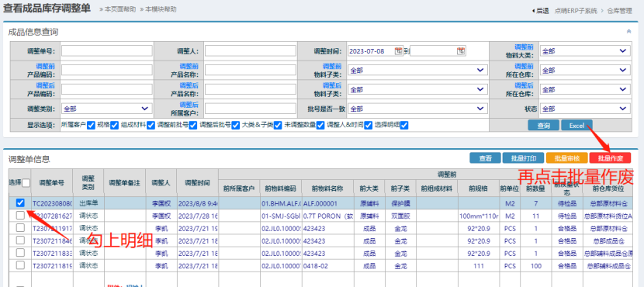The image size is (644, 287).
Task: Export results with the Excel button
Action: click(576, 126)
